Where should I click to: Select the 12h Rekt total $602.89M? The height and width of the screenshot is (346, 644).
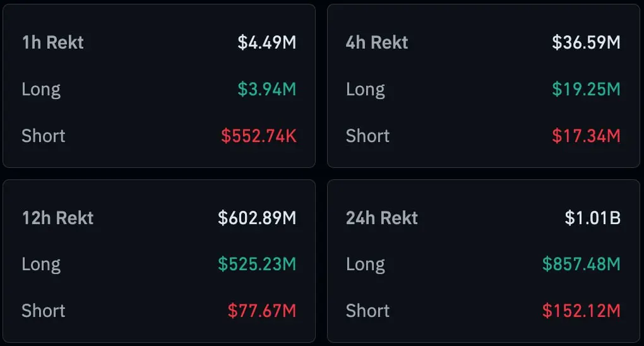pyautogui.click(x=257, y=218)
